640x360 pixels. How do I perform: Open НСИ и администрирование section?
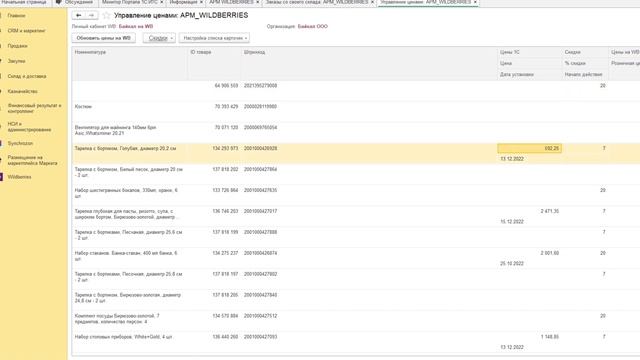tap(29, 127)
